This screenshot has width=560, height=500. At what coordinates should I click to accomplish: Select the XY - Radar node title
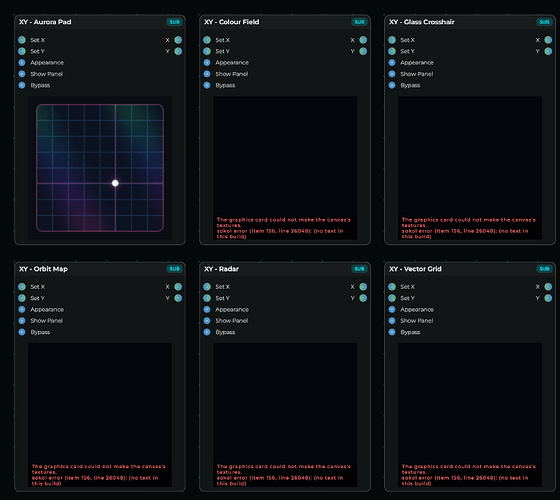221,269
